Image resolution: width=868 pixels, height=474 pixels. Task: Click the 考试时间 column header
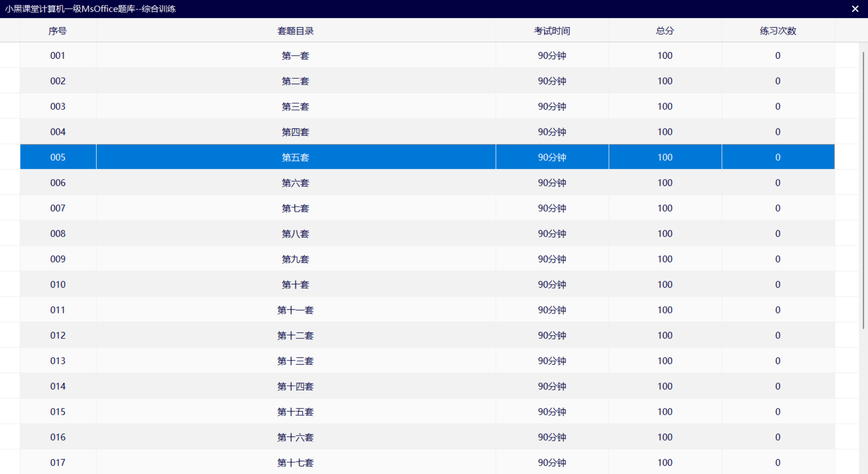click(x=552, y=31)
